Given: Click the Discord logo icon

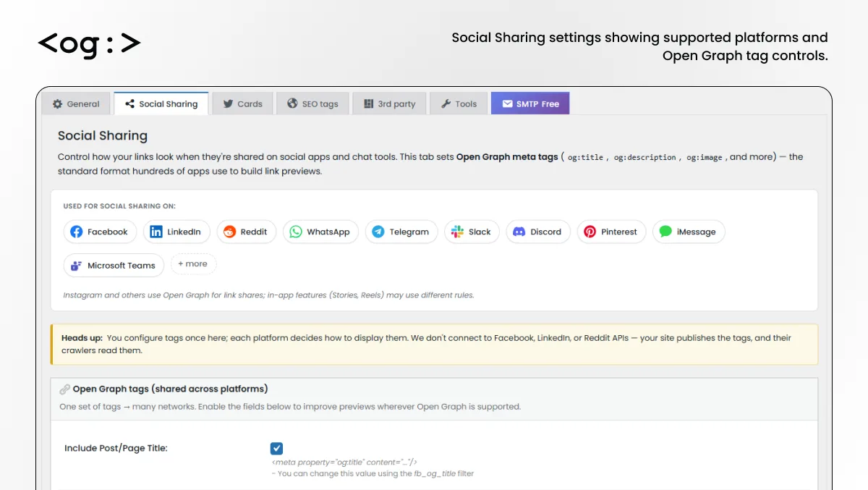Looking at the screenshot, I should click(519, 232).
